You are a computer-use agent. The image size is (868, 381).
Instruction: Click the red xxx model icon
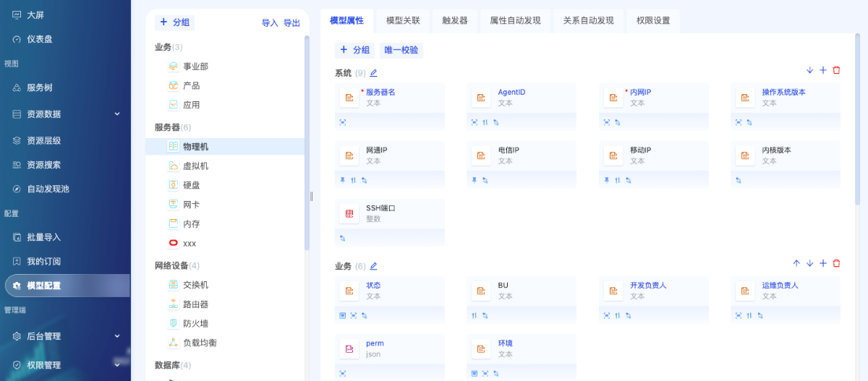point(173,244)
